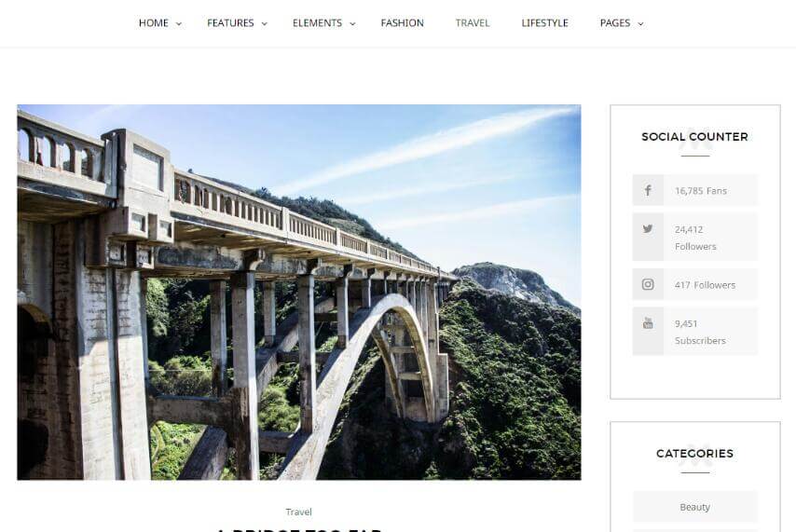Click the Facebook icon in Social Counter
796x532 pixels.
pos(648,190)
